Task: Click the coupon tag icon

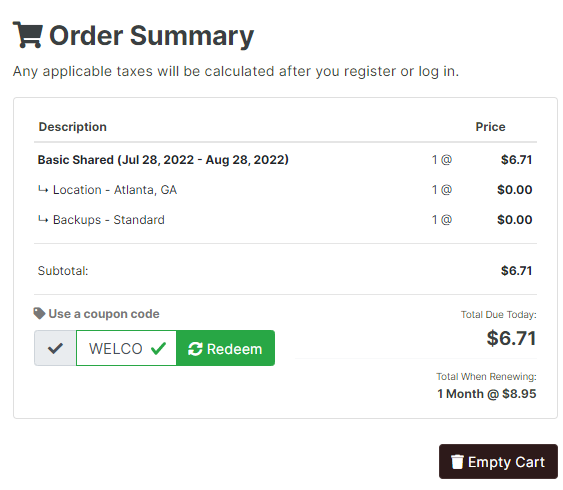Action: click(x=39, y=313)
